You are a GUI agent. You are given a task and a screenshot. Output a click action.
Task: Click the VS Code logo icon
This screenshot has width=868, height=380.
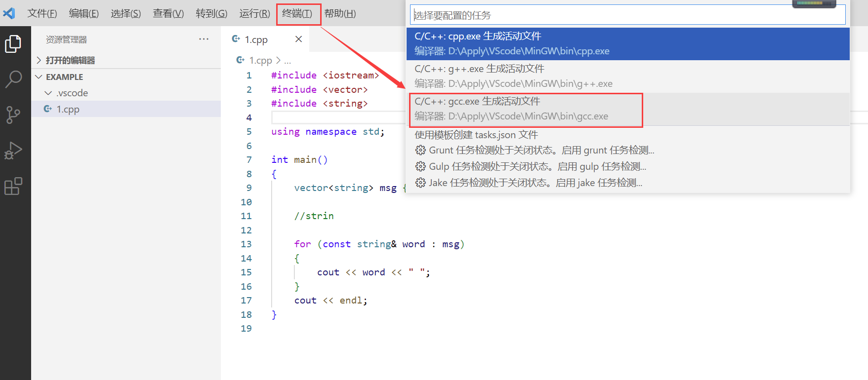point(9,13)
